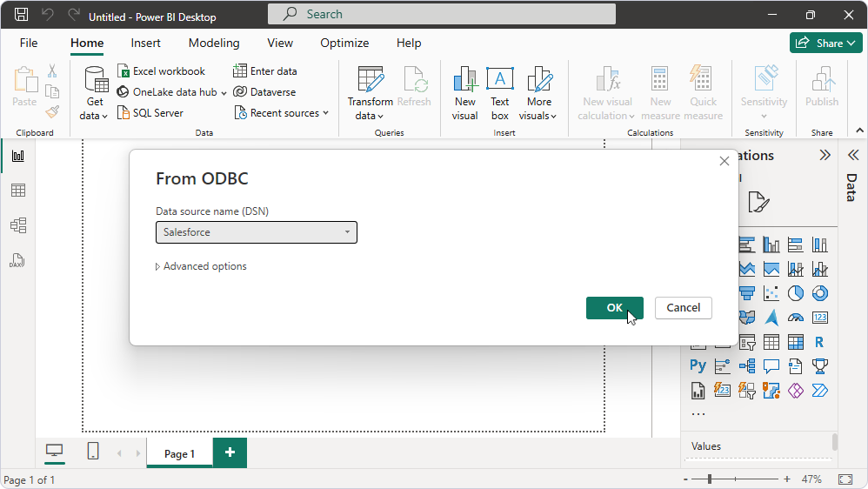Viewport: 868px width, 489px height.
Task: Click OK in From ODBC dialog
Action: (x=614, y=308)
